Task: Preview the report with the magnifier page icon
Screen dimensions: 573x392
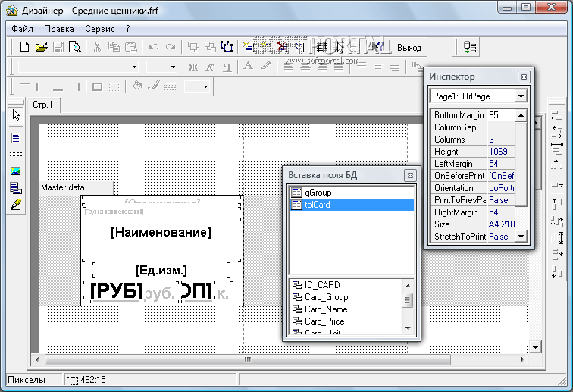Action: click(75, 47)
